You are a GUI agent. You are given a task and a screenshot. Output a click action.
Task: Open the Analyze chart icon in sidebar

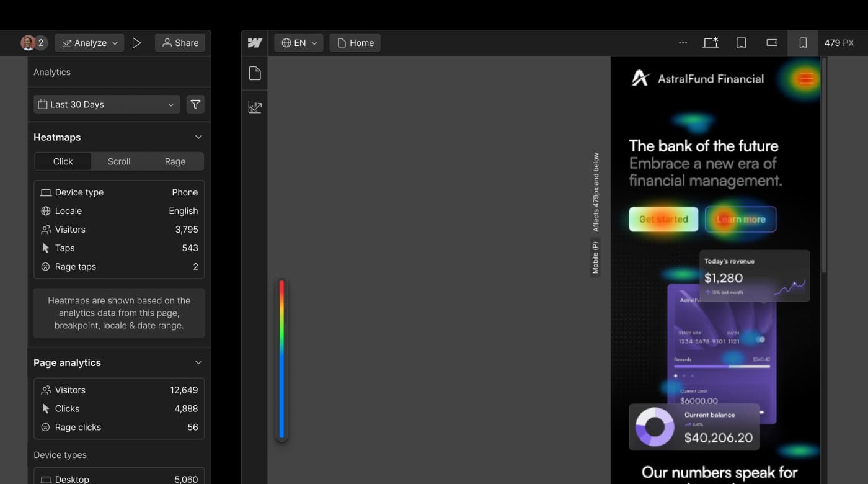[x=255, y=107]
